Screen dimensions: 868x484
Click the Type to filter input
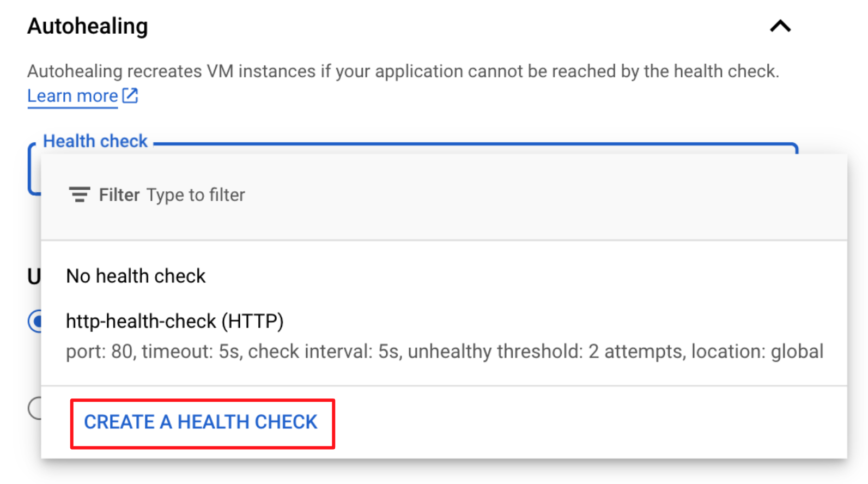[196, 195]
